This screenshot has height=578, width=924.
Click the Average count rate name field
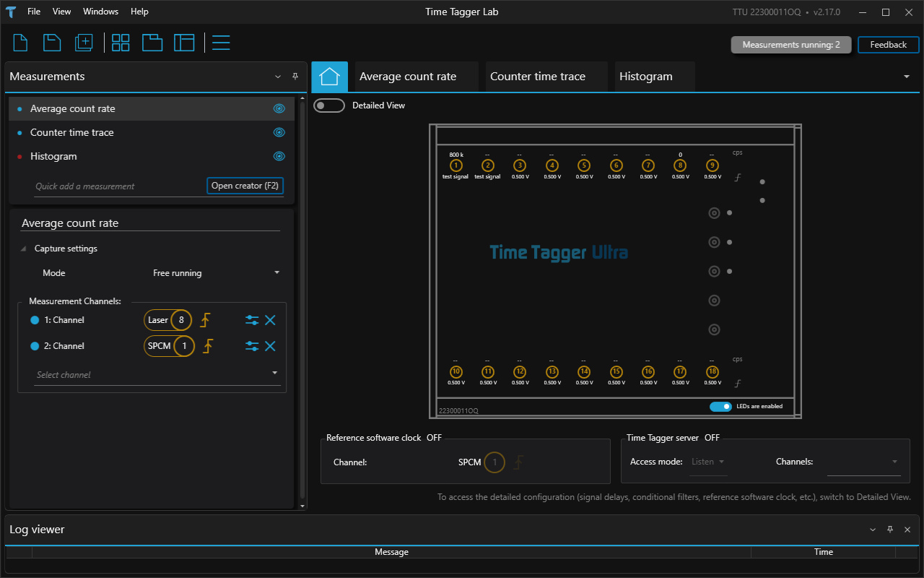[x=150, y=223]
